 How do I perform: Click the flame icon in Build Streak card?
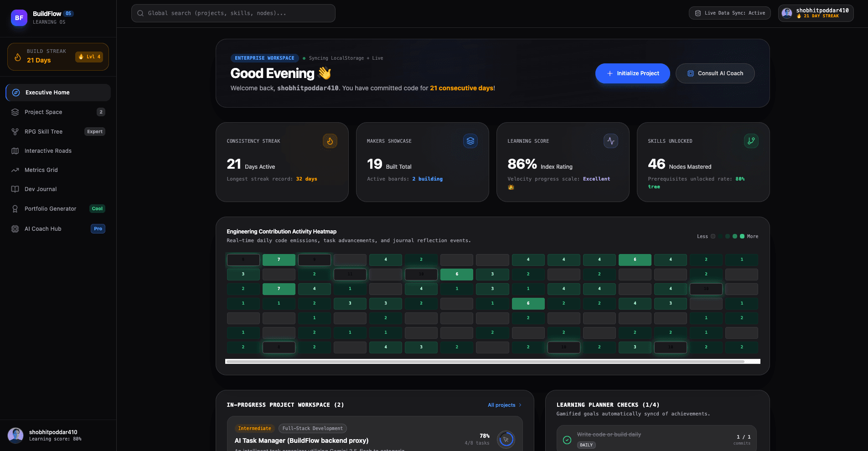coord(18,57)
